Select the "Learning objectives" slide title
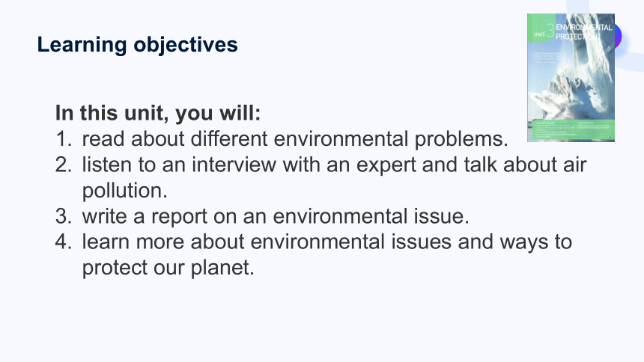This screenshot has height=362, width=644. point(138,44)
